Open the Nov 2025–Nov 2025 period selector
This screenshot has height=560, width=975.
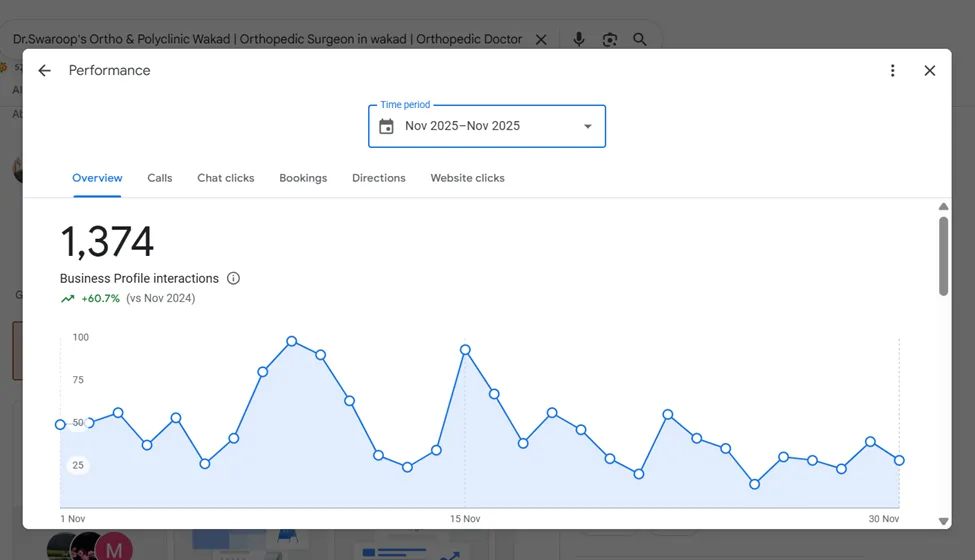pyautogui.click(x=487, y=126)
